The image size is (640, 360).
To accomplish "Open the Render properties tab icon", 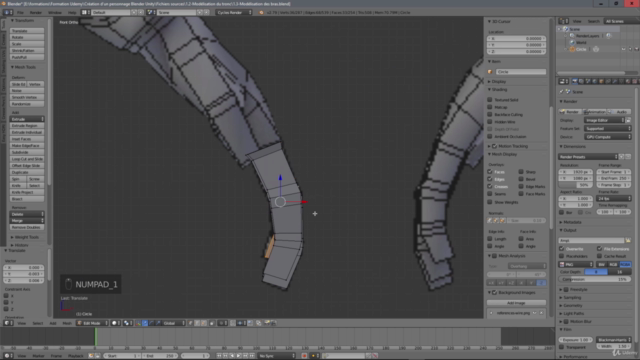I will (x=575, y=81).
